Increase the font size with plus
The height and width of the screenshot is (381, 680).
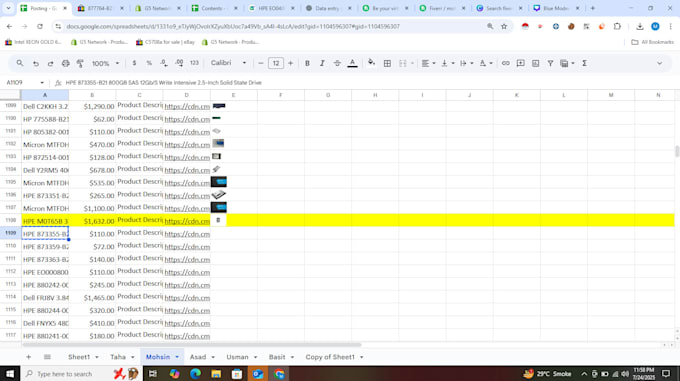pyautogui.click(x=291, y=63)
